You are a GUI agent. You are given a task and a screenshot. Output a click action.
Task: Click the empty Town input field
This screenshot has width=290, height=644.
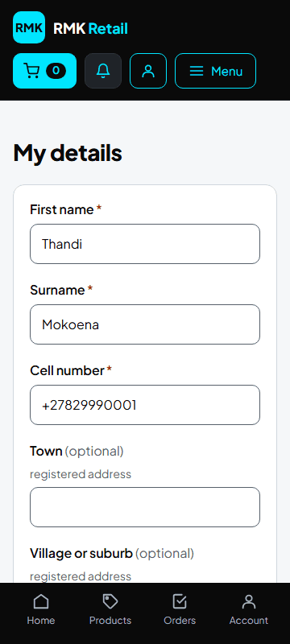(145, 507)
